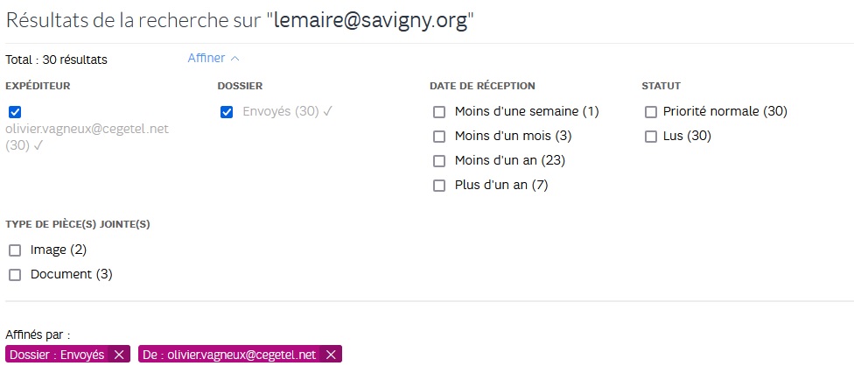Enable the "Moins d'un mois" filter

[x=439, y=137]
